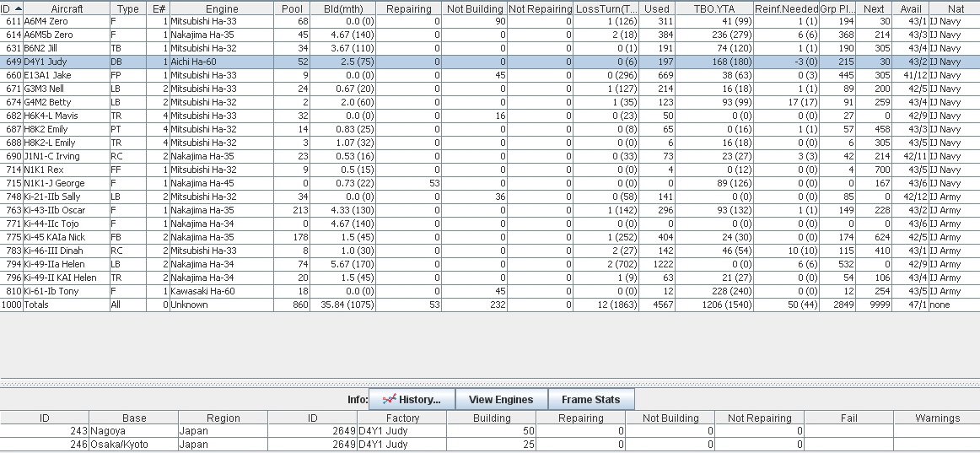Click the View Engines button
This screenshot has width=980, height=453.
pyautogui.click(x=501, y=400)
